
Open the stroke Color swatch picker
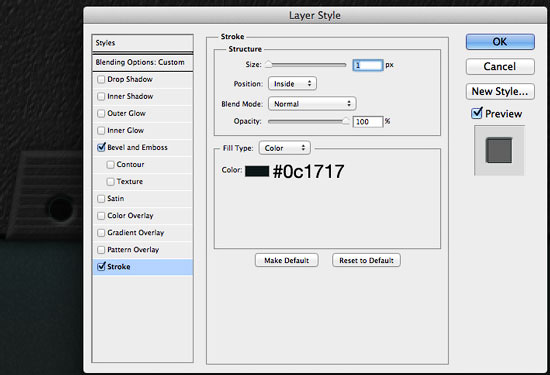coord(257,171)
